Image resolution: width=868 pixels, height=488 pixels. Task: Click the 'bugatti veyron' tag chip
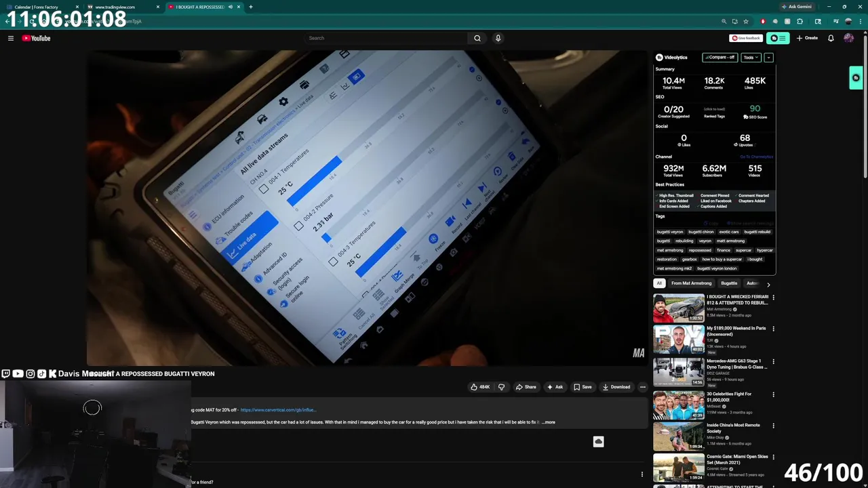[x=670, y=232]
